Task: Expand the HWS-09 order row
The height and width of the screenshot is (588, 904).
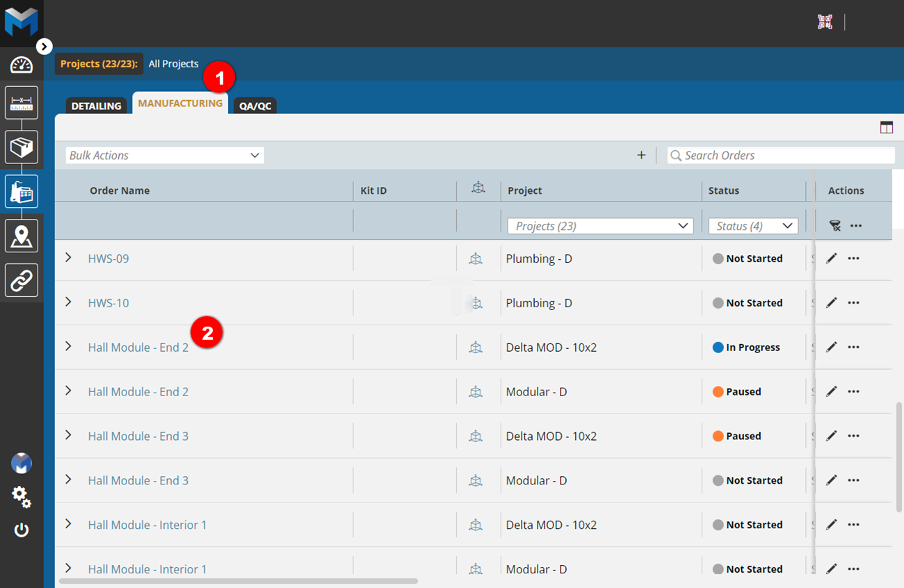Action: [67, 258]
